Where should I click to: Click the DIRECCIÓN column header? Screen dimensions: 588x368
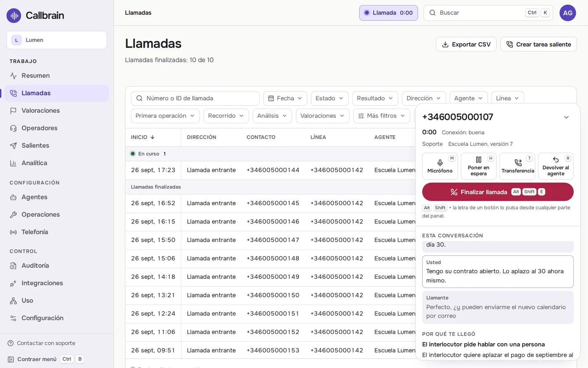[x=202, y=138]
